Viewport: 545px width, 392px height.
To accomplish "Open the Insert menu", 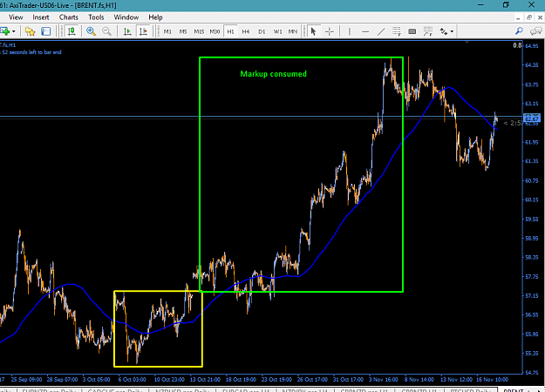I will coord(41,17).
